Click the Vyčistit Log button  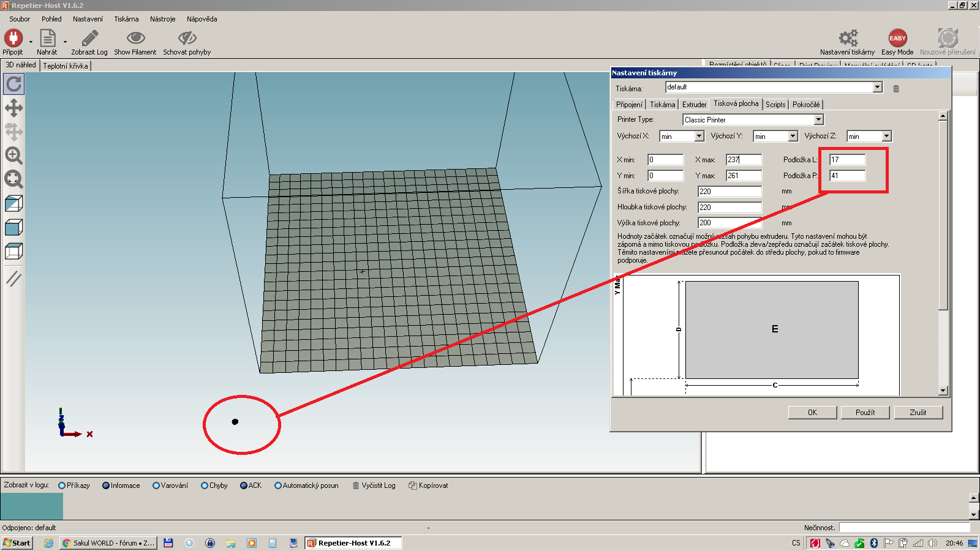coord(374,485)
